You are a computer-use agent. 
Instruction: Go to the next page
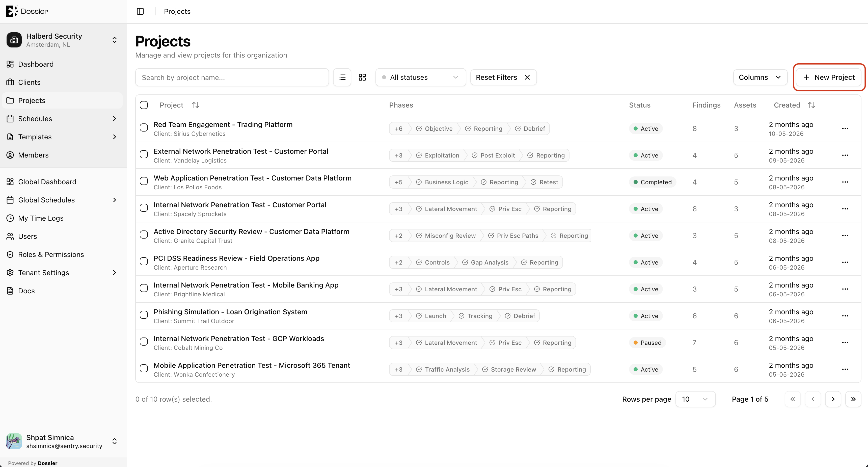tap(833, 399)
